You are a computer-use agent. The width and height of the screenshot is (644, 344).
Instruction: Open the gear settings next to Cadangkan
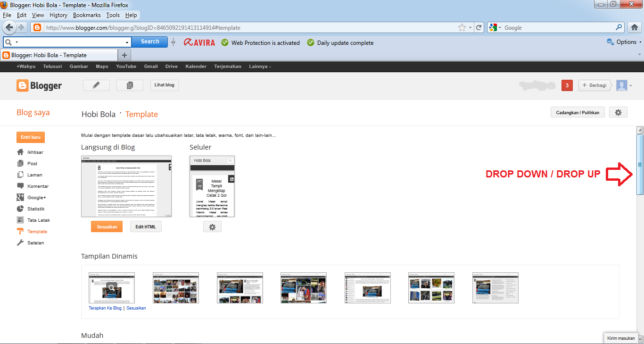(x=618, y=112)
